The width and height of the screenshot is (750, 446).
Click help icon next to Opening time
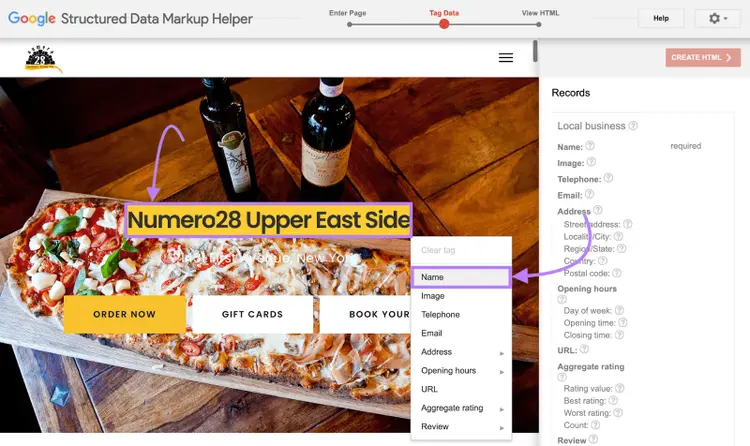[x=623, y=323]
